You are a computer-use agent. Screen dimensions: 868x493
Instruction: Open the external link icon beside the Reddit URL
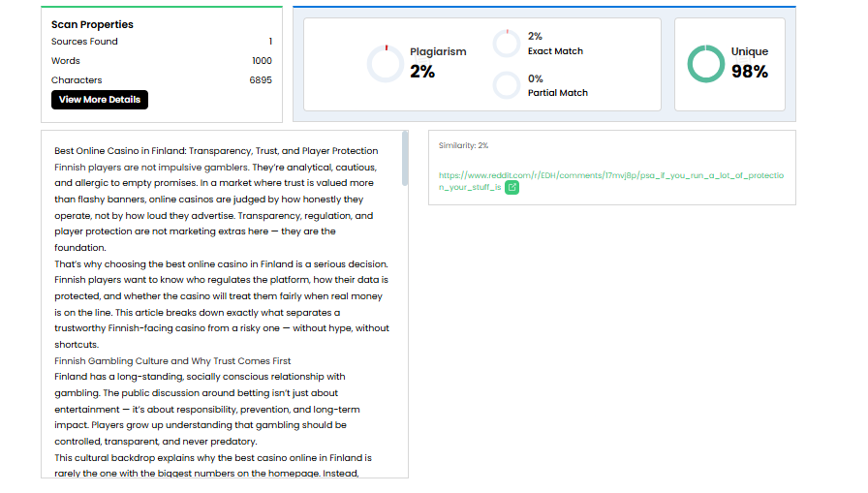511,188
